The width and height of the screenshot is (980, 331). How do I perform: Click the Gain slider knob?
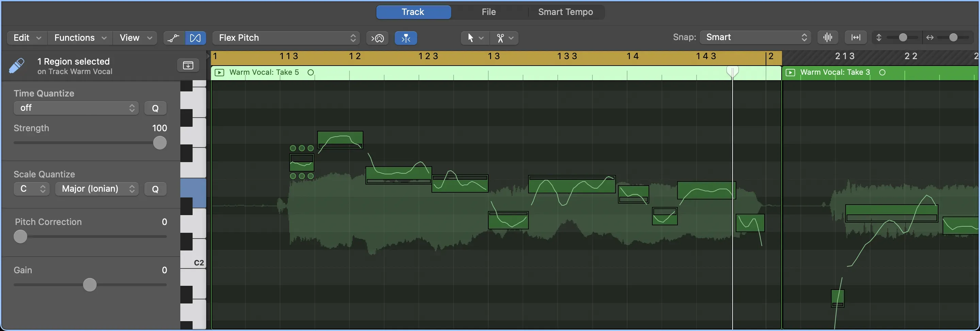coord(90,285)
